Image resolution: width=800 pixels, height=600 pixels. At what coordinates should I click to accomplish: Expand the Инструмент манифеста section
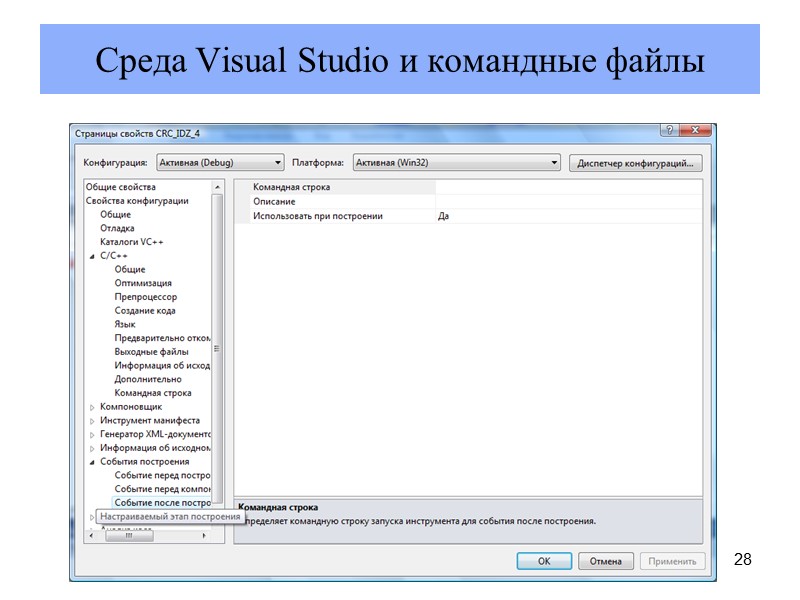point(91,421)
